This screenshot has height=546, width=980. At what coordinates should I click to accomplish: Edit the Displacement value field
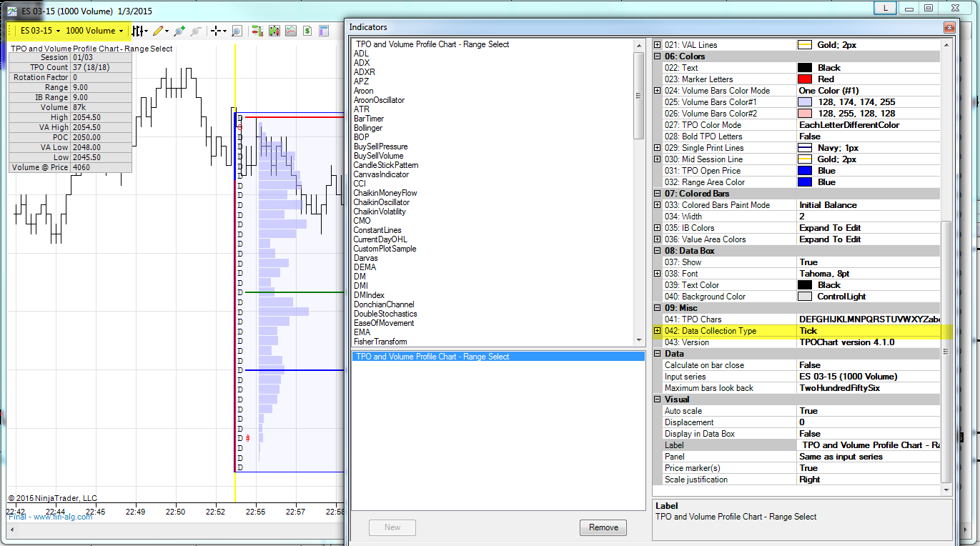pos(868,422)
